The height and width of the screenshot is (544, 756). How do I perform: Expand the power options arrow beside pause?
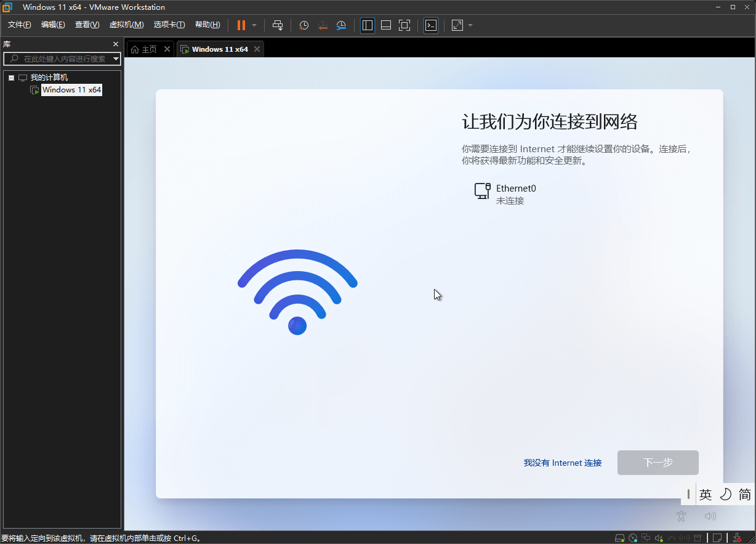pyautogui.click(x=254, y=25)
